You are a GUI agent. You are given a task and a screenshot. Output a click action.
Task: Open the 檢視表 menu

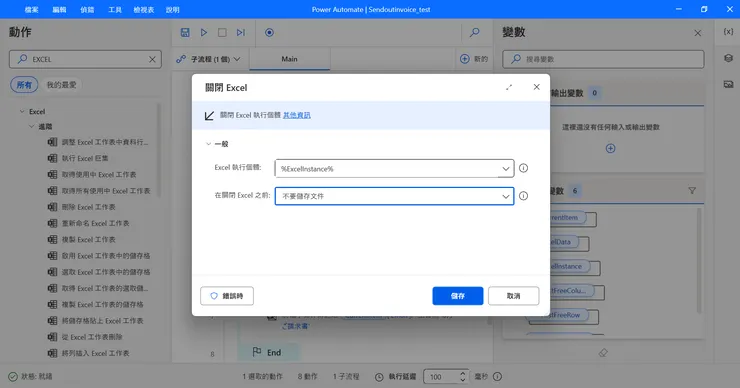pos(144,9)
